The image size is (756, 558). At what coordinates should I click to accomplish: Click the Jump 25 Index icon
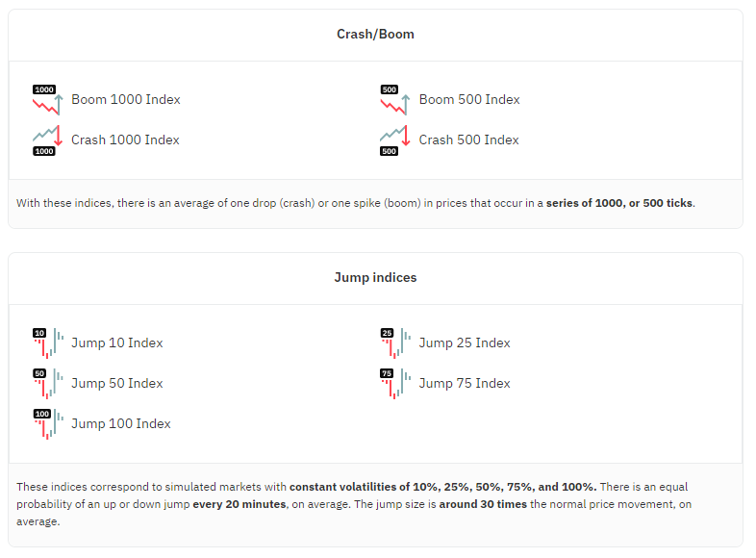[395, 343]
